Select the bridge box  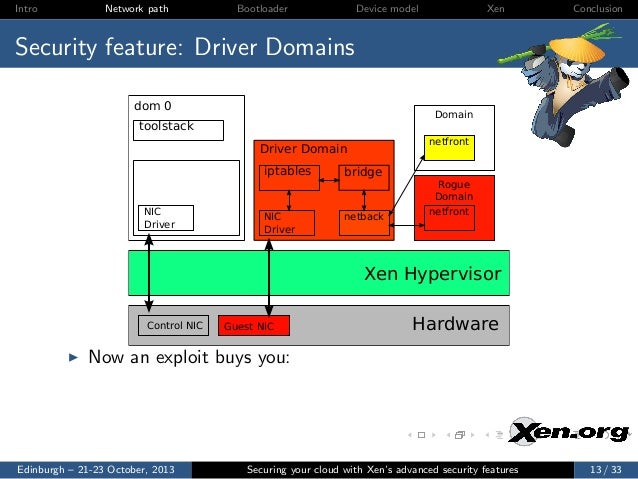coord(364,178)
